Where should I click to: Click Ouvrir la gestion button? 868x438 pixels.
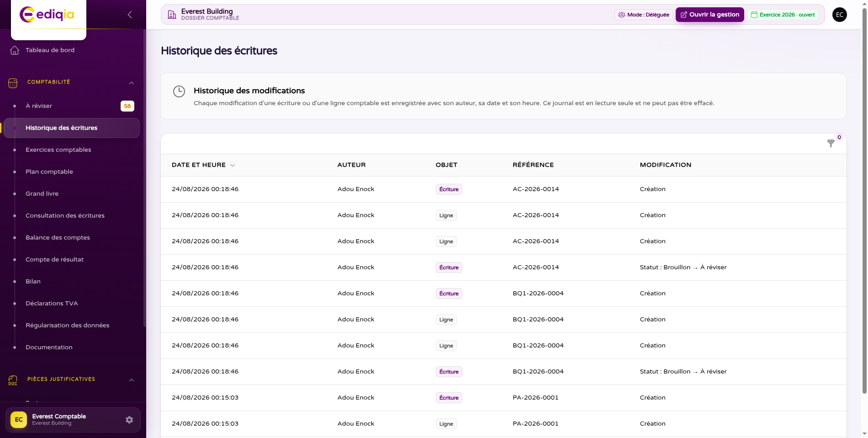coord(710,15)
